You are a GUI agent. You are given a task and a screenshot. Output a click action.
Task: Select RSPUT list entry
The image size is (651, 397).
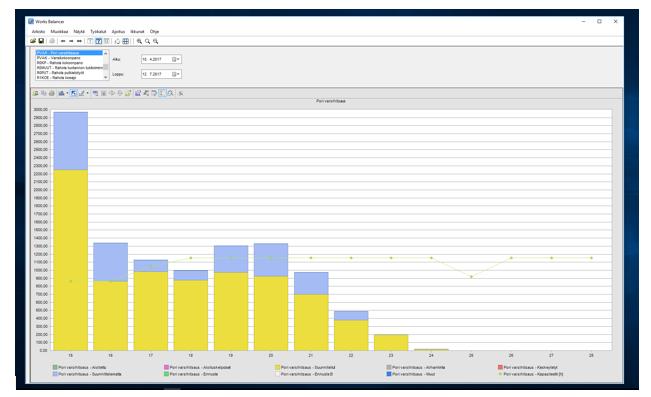coord(69,73)
